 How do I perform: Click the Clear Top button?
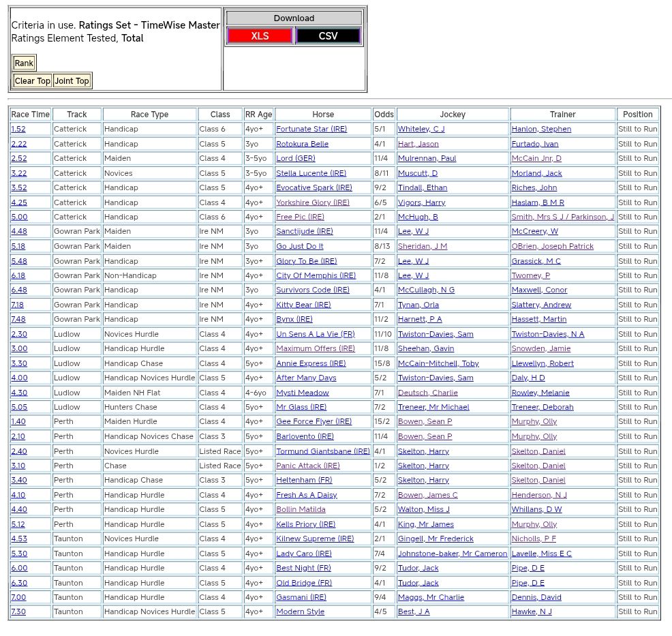coord(33,81)
